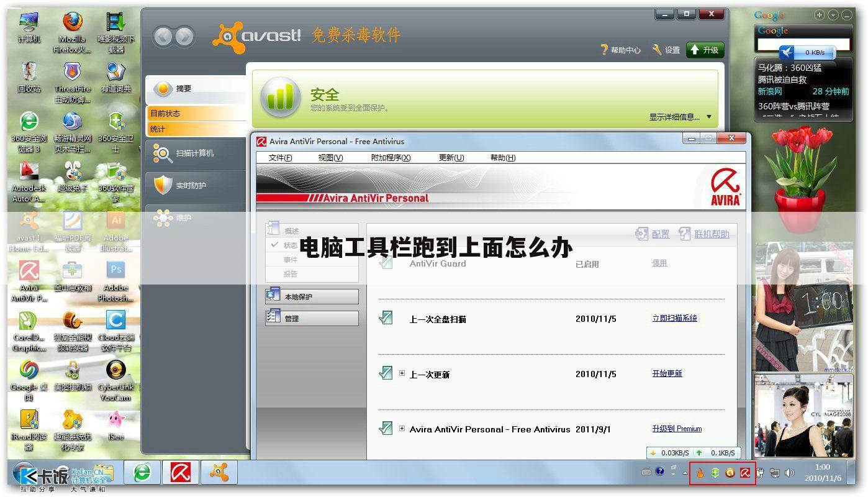Click the Avira red umbrella tray icon
The width and height of the screenshot is (868, 497).
point(745,473)
